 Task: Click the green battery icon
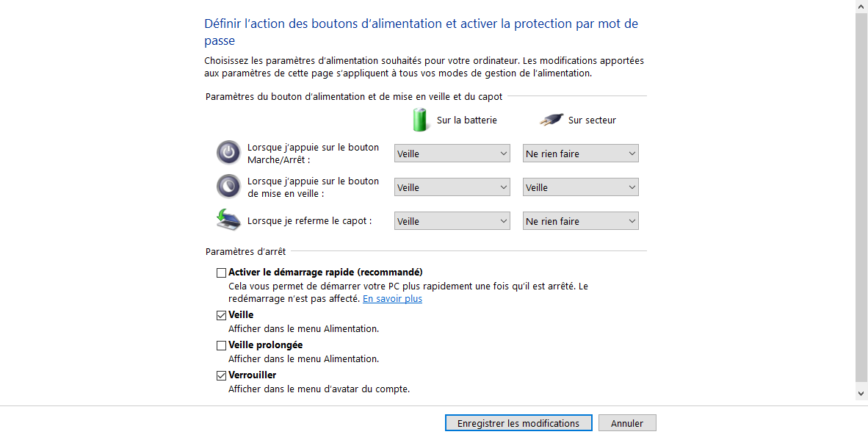pos(421,120)
